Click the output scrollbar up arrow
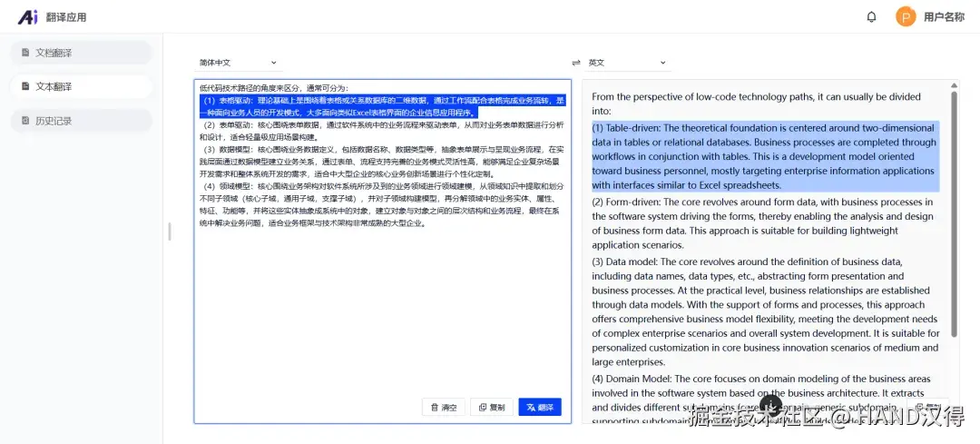This screenshot has width=980, height=444. (x=954, y=85)
